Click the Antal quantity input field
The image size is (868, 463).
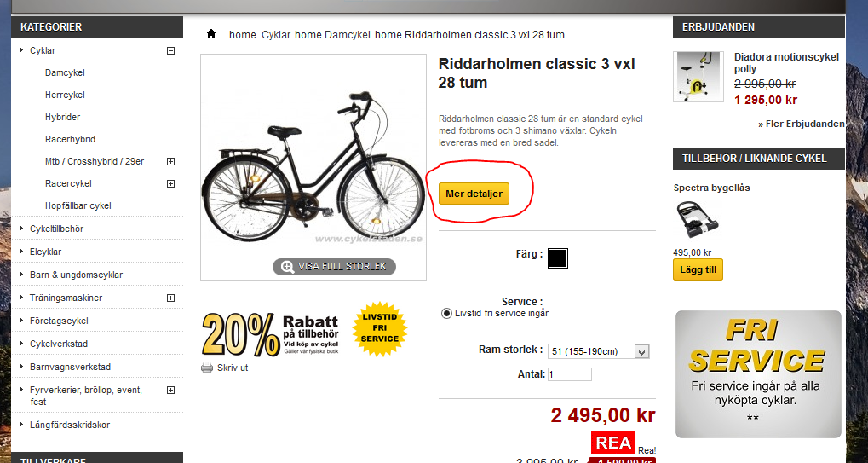[570, 374]
